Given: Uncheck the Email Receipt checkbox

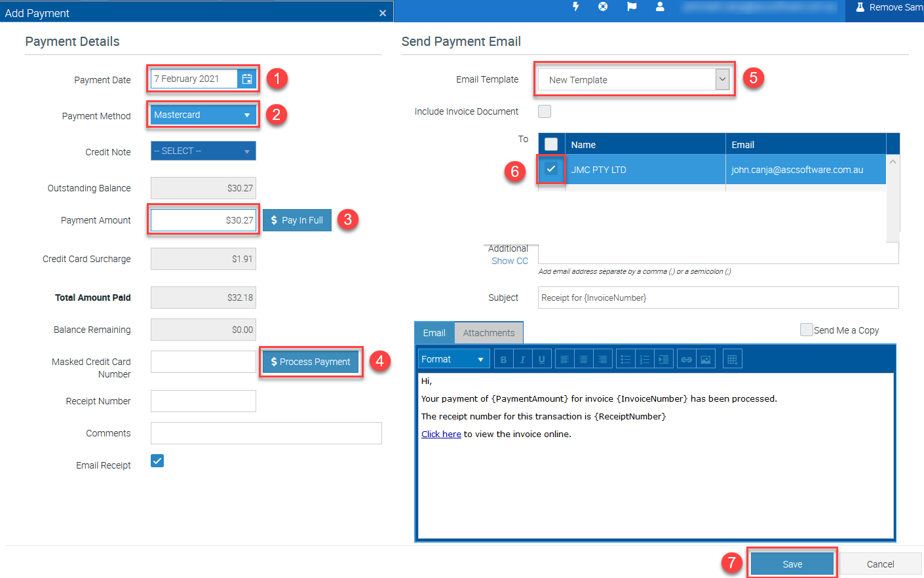Looking at the screenshot, I should (x=157, y=461).
